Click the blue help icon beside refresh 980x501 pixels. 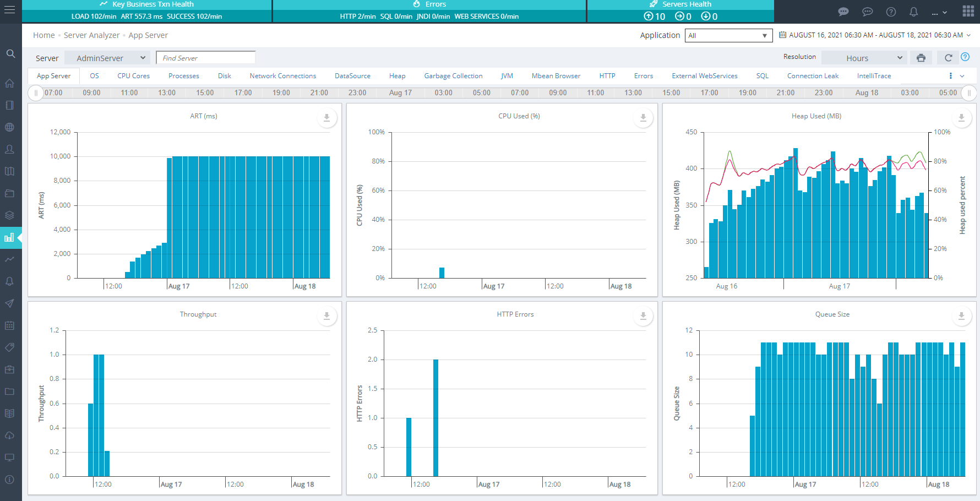tap(965, 57)
